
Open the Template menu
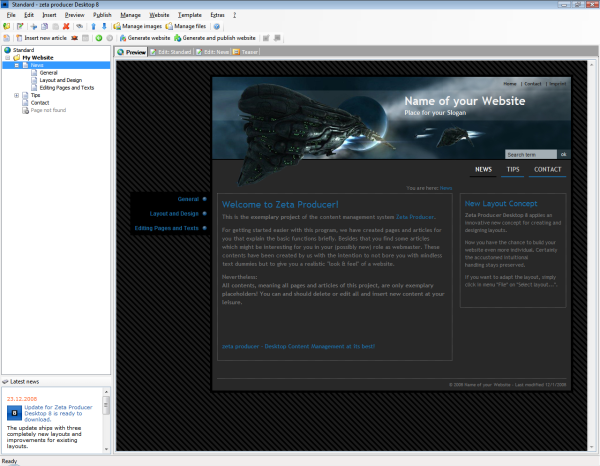[189, 16]
